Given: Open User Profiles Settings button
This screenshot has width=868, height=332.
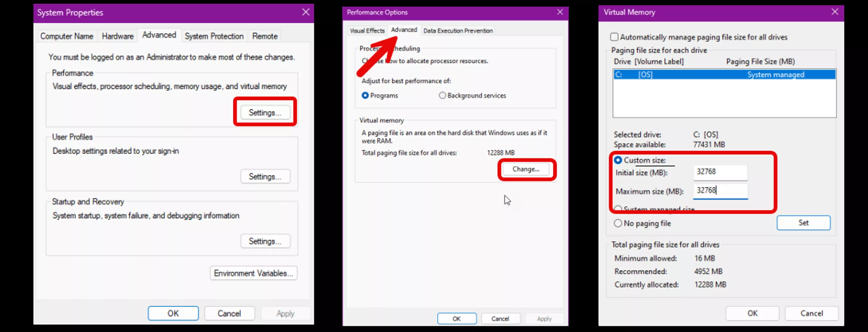Looking at the screenshot, I should click(x=265, y=176).
